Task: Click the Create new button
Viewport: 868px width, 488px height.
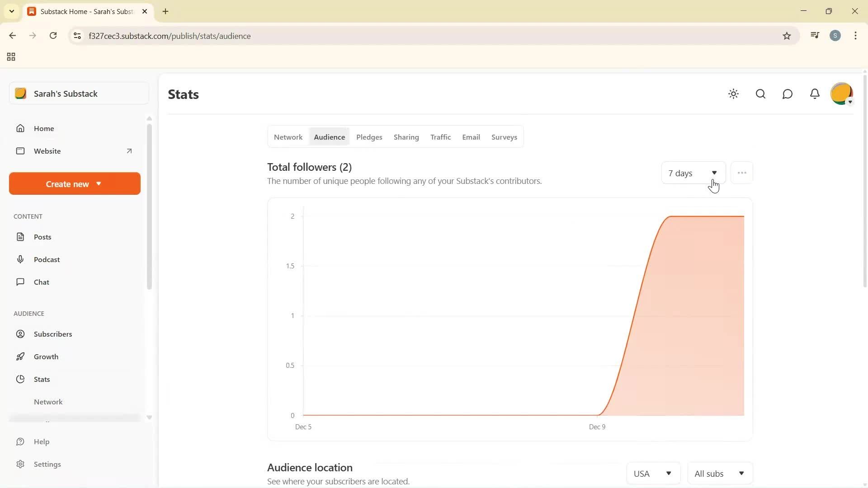Action: pyautogui.click(x=74, y=183)
